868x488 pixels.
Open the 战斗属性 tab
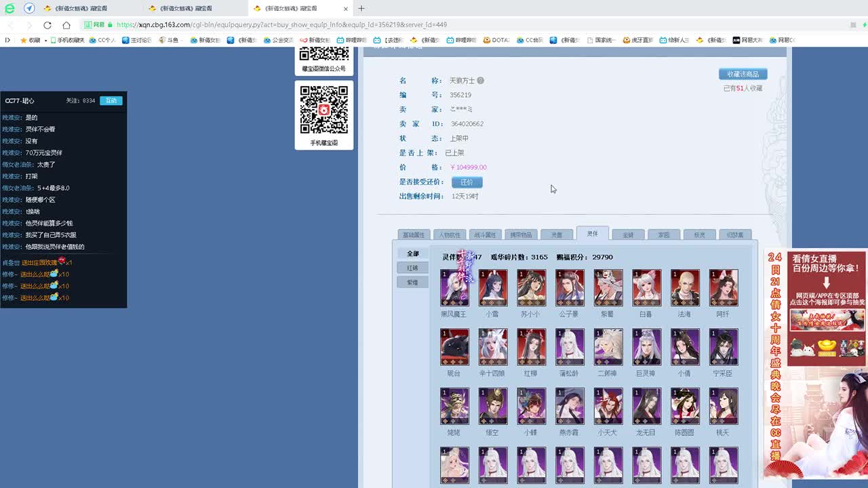[x=485, y=235]
